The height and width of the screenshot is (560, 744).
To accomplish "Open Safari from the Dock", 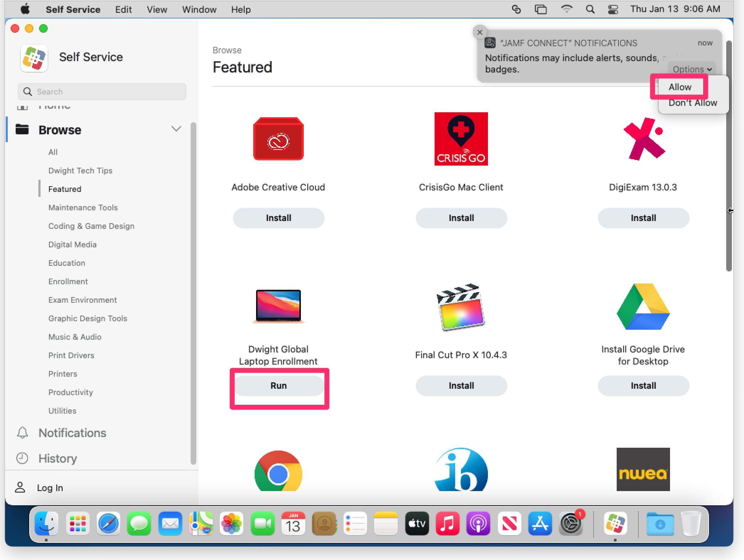I will tap(108, 524).
